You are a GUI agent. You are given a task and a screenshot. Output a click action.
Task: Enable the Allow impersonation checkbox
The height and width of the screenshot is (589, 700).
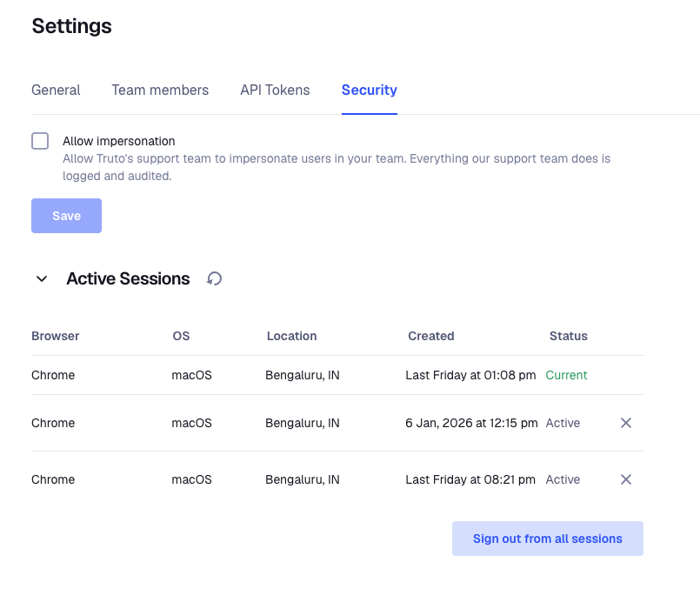click(40, 141)
